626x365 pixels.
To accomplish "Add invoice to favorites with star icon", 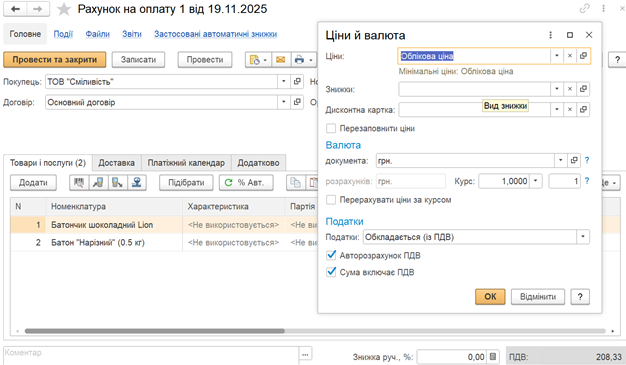I will point(64,9).
